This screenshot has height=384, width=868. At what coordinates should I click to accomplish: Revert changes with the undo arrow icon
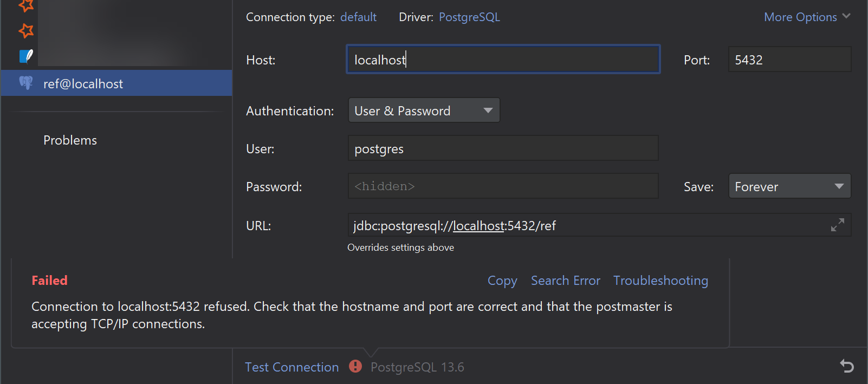coord(847,367)
